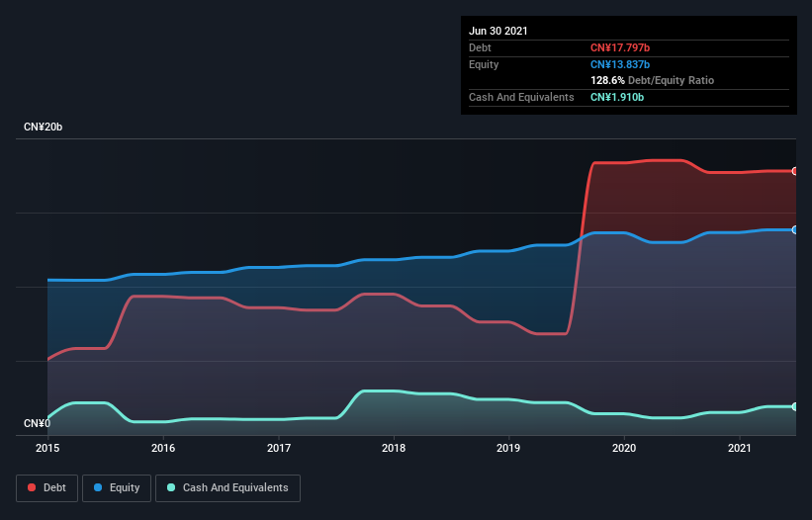The width and height of the screenshot is (812, 520).
Task: Click the tooltip Cash And Equivalents label
Action: coord(521,97)
